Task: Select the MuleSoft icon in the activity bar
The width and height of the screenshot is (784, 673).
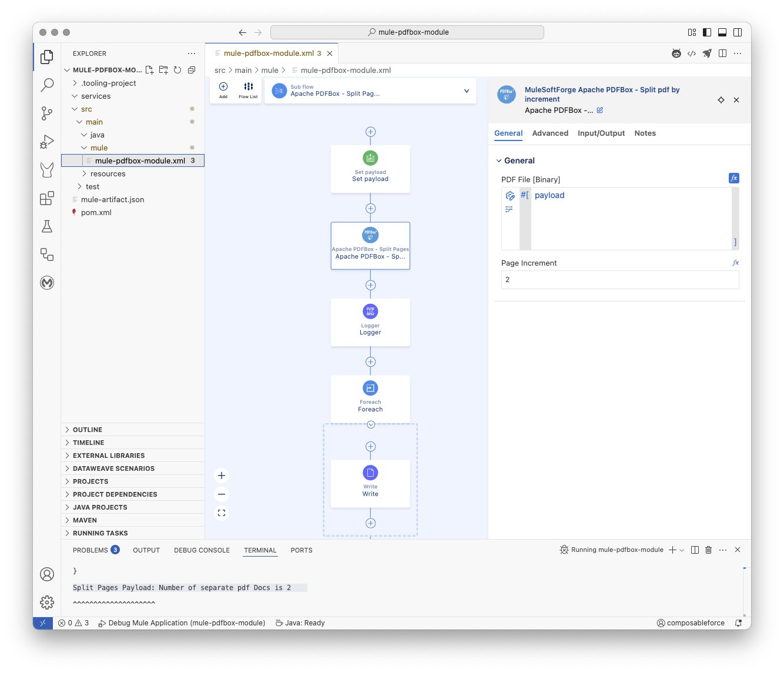Action: click(x=47, y=283)
